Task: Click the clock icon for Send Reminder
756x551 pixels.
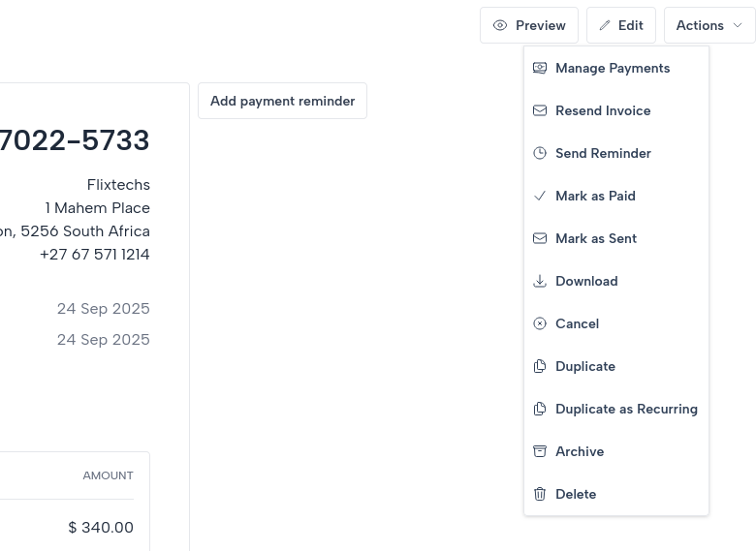Action: click(x=540, y=153)
